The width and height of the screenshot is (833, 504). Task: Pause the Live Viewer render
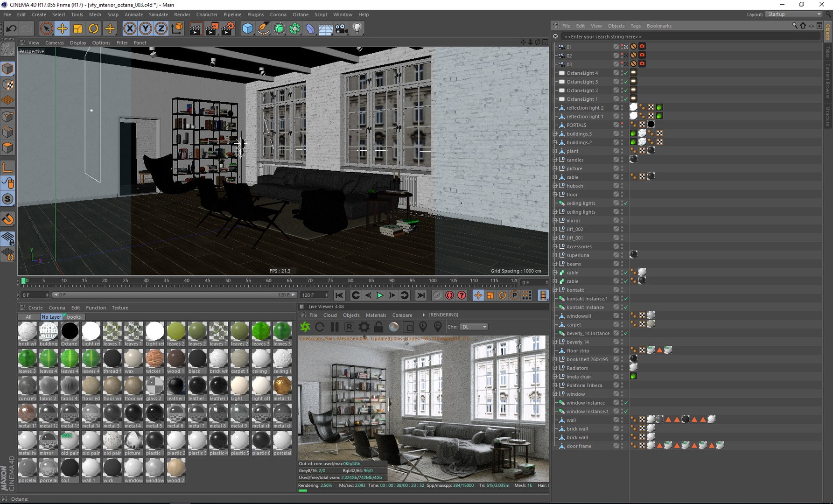[x=335, y=327]
